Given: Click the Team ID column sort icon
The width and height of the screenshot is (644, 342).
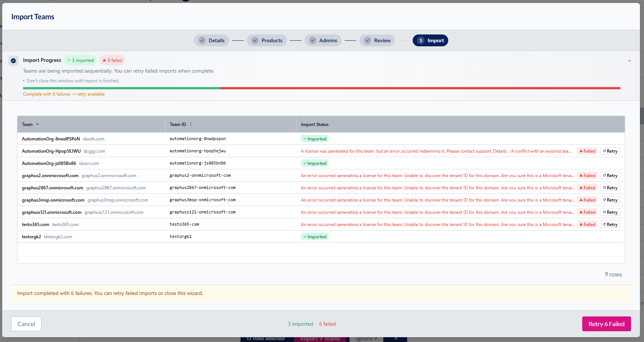Looking at the screenshot, I should tap(191, 124).
